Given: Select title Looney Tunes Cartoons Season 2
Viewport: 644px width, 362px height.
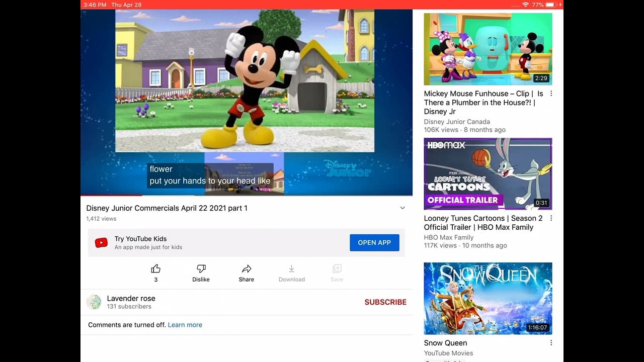Looking at the screenshot, I should point(484,223).
